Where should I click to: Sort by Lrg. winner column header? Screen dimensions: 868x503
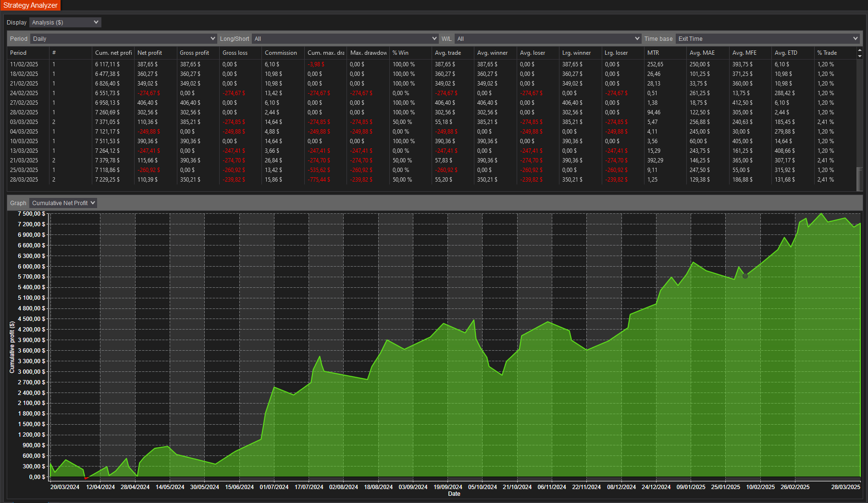(x=581, y=53)
